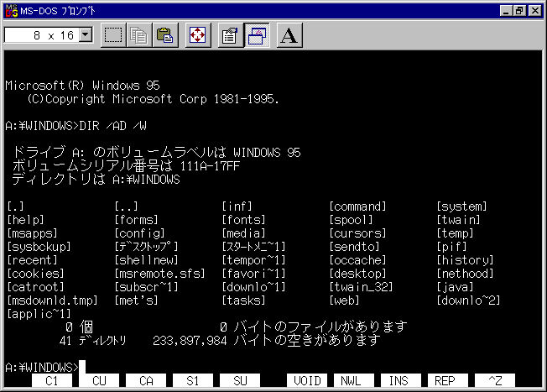Click the Mark selection toolbar icon

tap(113, 35)
